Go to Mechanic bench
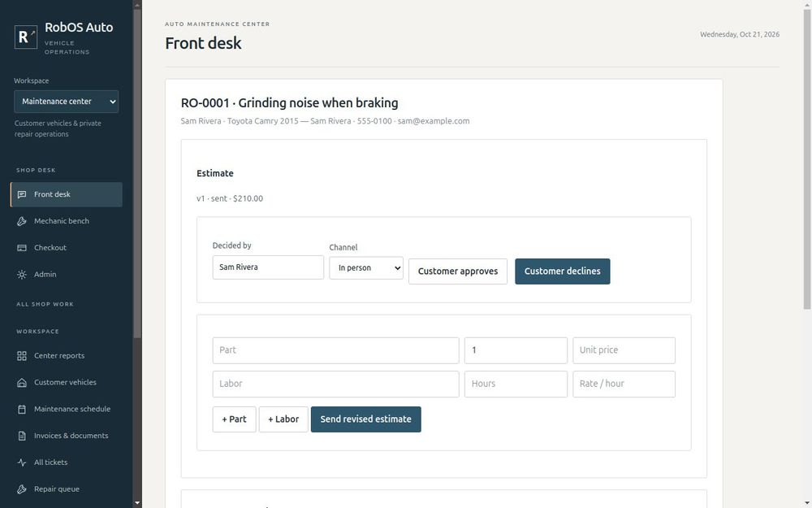Image resolution: width=812 pixels, height=508 pixels. point(67,221)
